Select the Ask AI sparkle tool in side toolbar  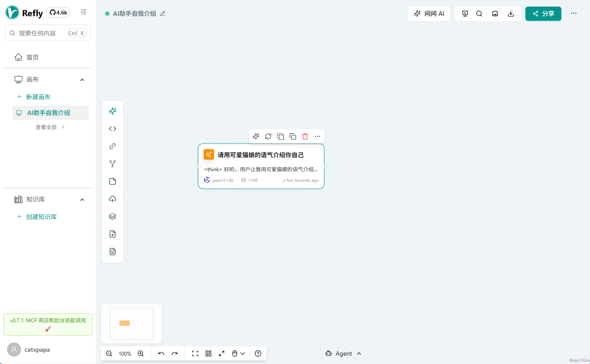[113, 111]
